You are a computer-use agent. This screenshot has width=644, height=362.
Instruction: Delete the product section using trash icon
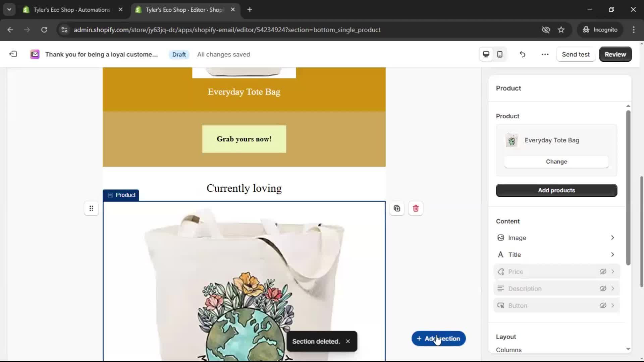416,208
